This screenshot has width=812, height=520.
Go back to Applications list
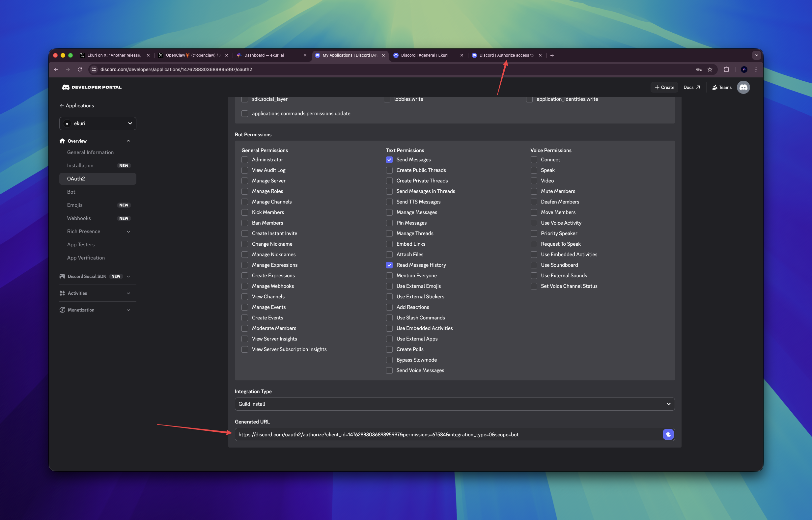[77, 106]
